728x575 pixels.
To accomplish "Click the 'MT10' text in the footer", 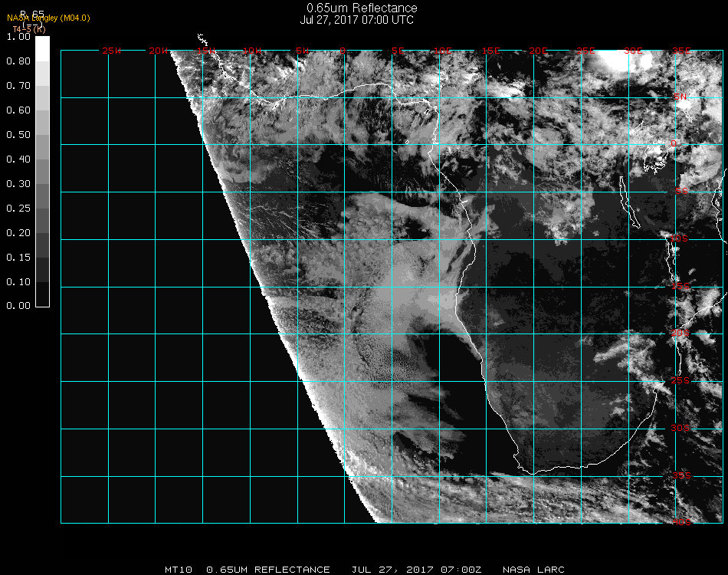I will pos(179,570).
